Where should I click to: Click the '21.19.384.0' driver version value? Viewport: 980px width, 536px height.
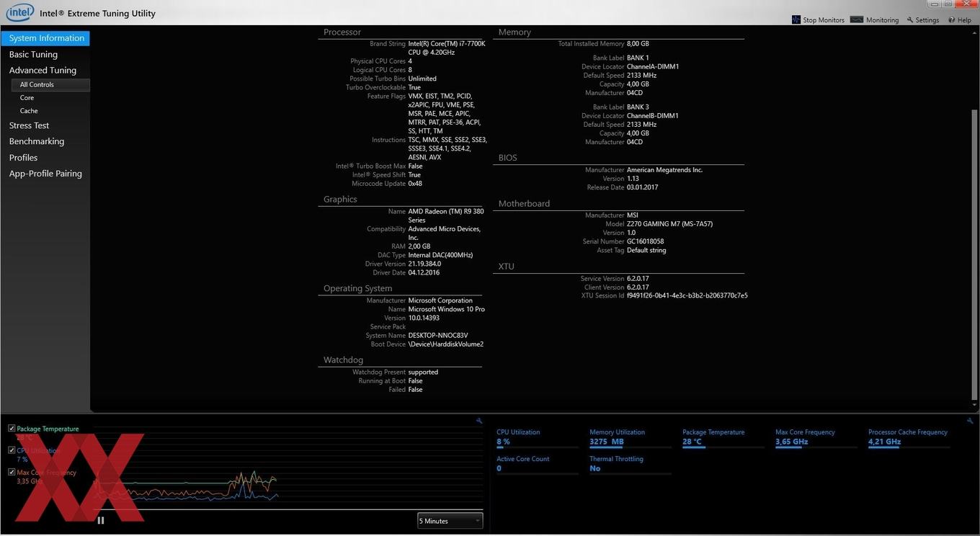(x=424, y=264)
